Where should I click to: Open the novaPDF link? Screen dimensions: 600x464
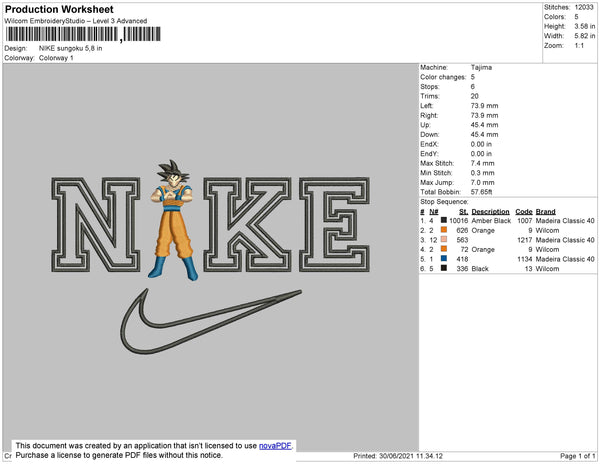[x=275, y=446]
